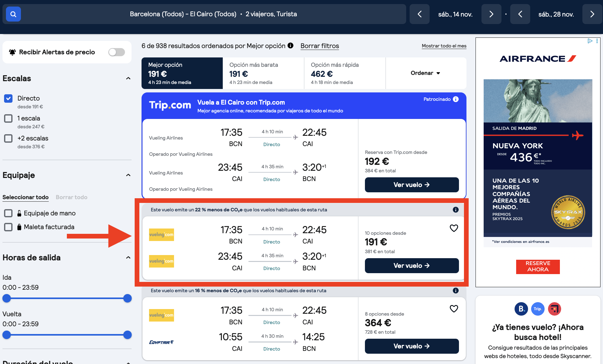Open the results info icon next to Mejor opción
This screenshot has width=603, height=364.
click(x=291, y=46)
